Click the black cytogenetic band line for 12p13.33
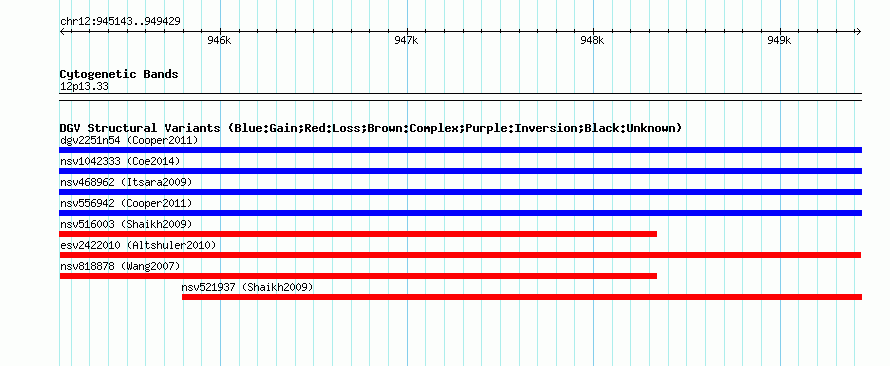Screen dimensions: 890x366 [x=460, y=96]
